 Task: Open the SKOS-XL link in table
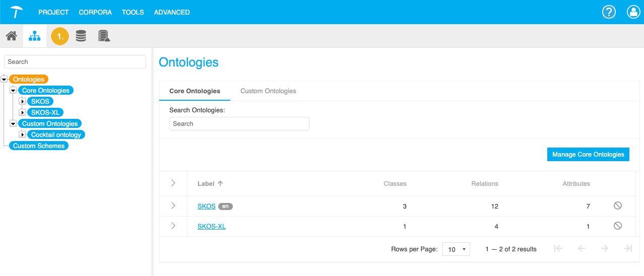point(212,226)
